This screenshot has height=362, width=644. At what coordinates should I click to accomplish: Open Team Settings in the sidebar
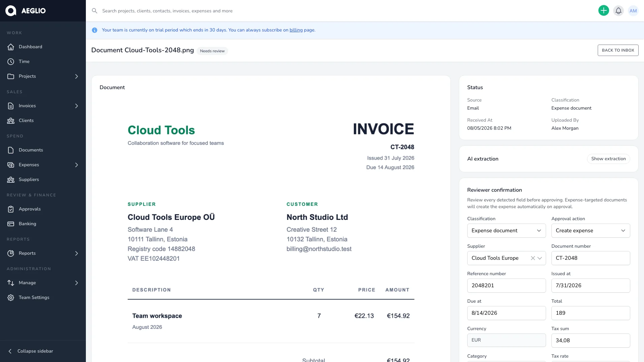(x=43, y=298)
